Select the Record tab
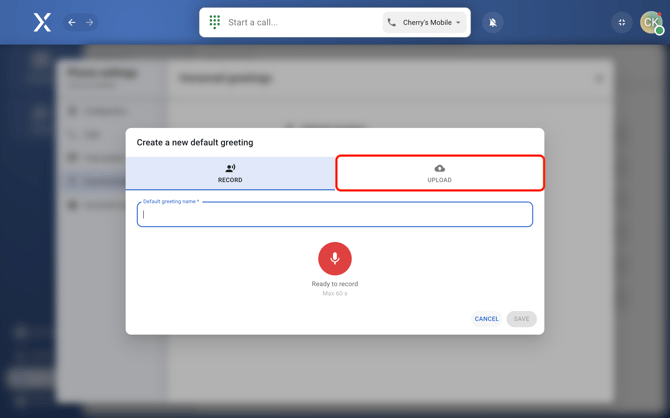Image resolution: width=670 pixels, height=418 pixels. point(230,174)
